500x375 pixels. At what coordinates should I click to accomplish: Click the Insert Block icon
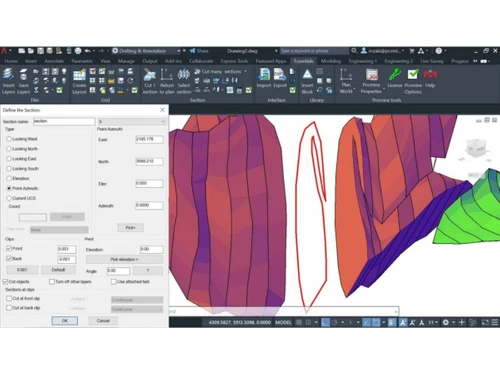tap(307, 74)
